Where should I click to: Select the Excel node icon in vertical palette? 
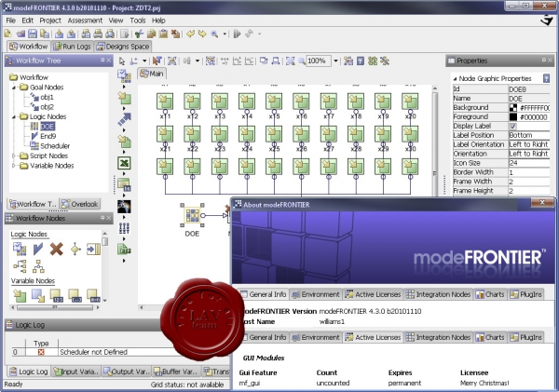124,163
